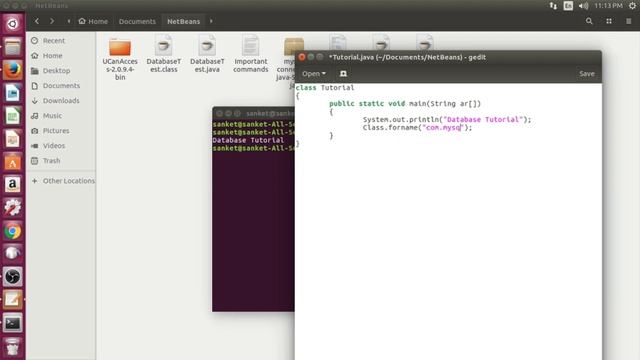Go to Home in the path bar
Viewport: 640px width, 360px height.
[93, 21]
